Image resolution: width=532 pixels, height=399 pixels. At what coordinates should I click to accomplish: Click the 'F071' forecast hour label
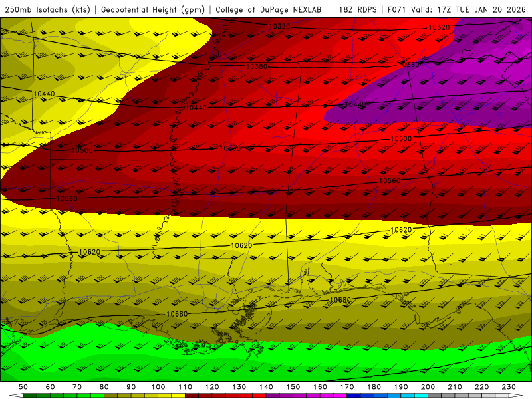[397, 9]
